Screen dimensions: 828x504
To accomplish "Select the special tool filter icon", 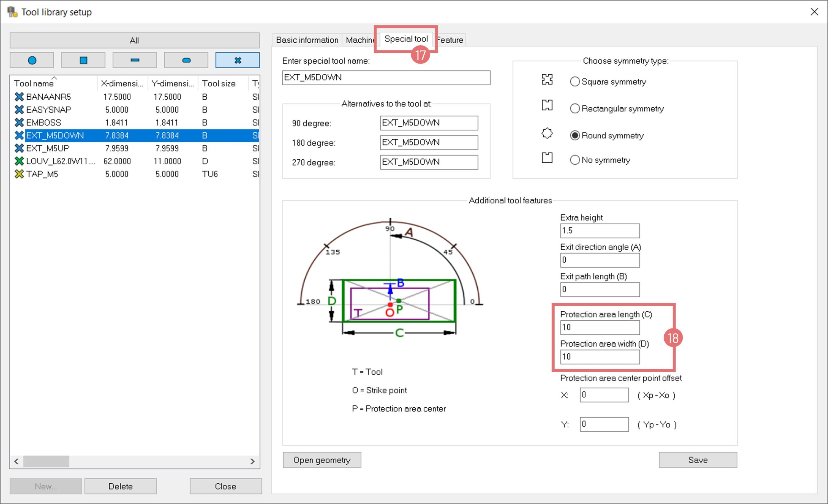I will pos(238,60).
